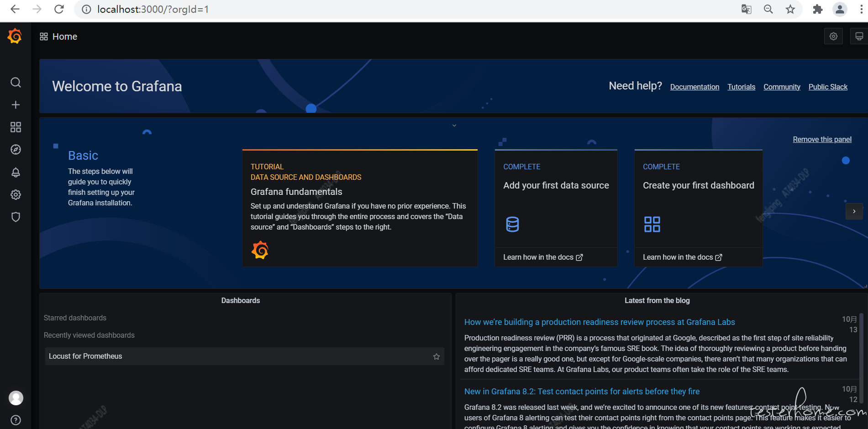Click the Latest from the blog panel title
The image size is (868, 429).
tap(657, 300)
